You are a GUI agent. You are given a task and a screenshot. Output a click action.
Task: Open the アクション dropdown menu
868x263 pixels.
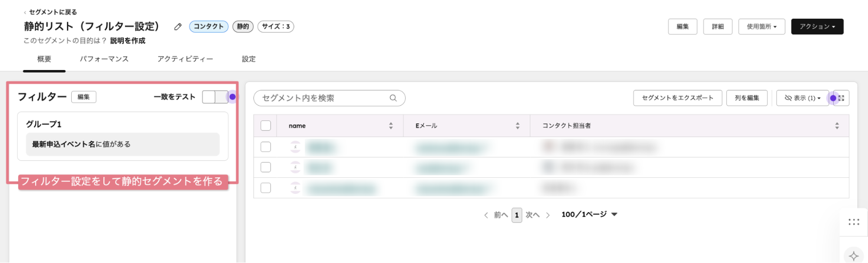[x=817, y=27]
